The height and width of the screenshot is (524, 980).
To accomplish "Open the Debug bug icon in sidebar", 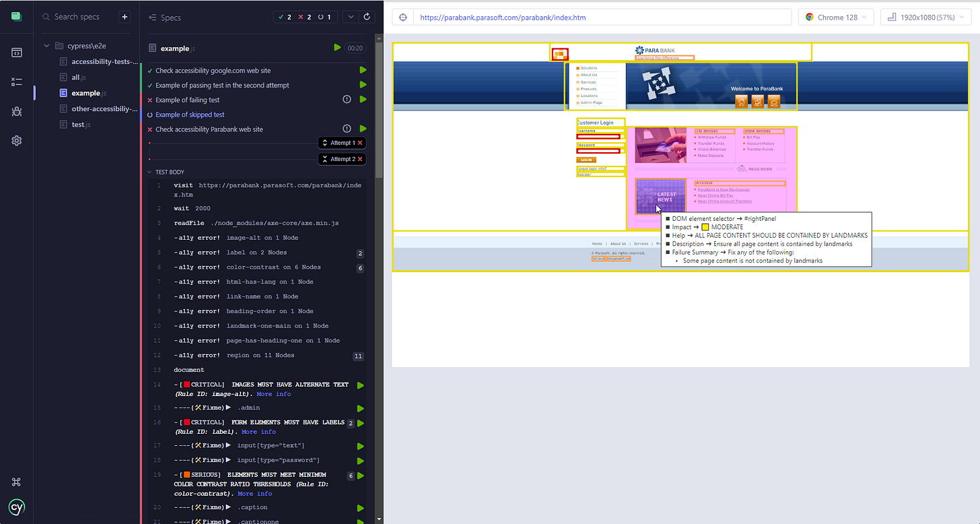I will (17, 111).
